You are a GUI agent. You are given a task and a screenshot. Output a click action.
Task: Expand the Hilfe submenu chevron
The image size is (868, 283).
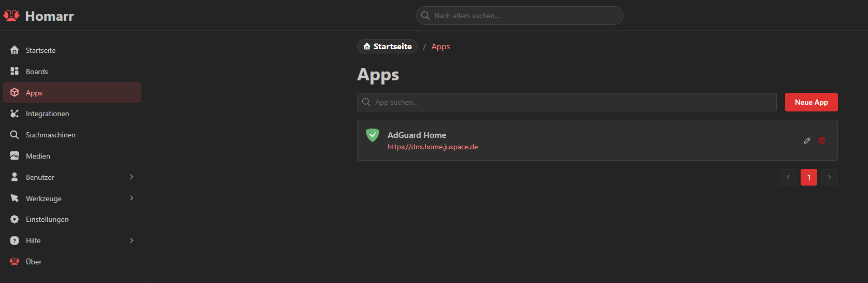click(132, 240)
